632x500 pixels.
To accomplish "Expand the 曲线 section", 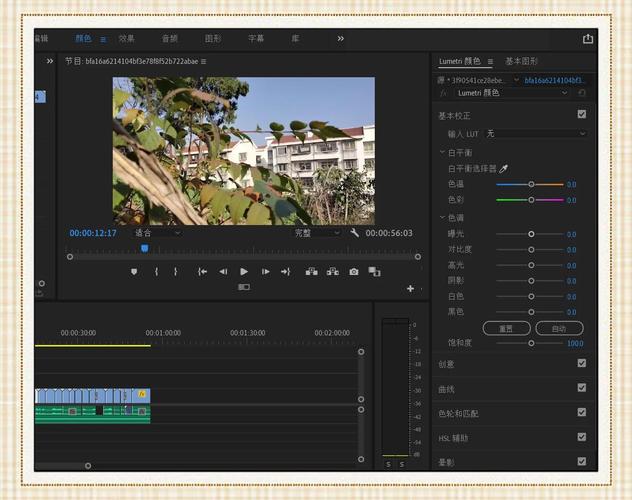I will click(x=446, y=390).
